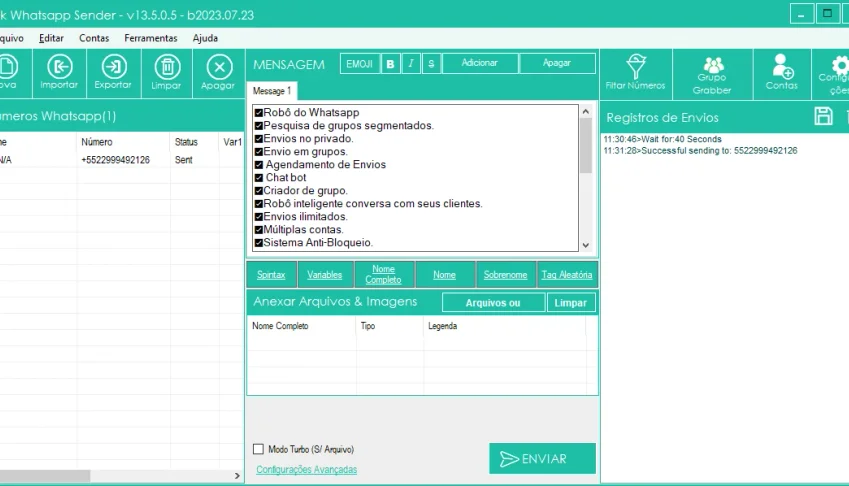
Task: Insert Variables tag
Action: tap(325, 275)
